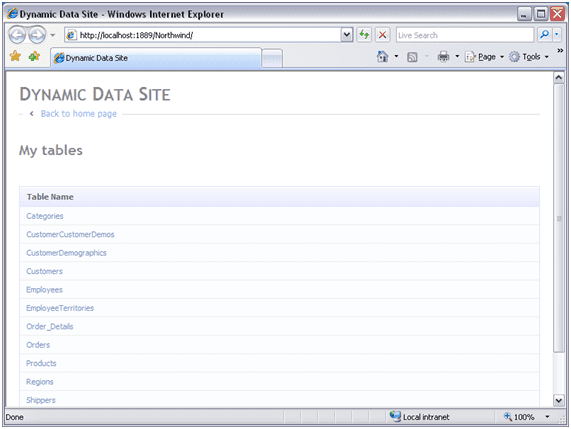Click the Refresh page icon
Screen dimensions: 571x429
[x=364, y=35]
